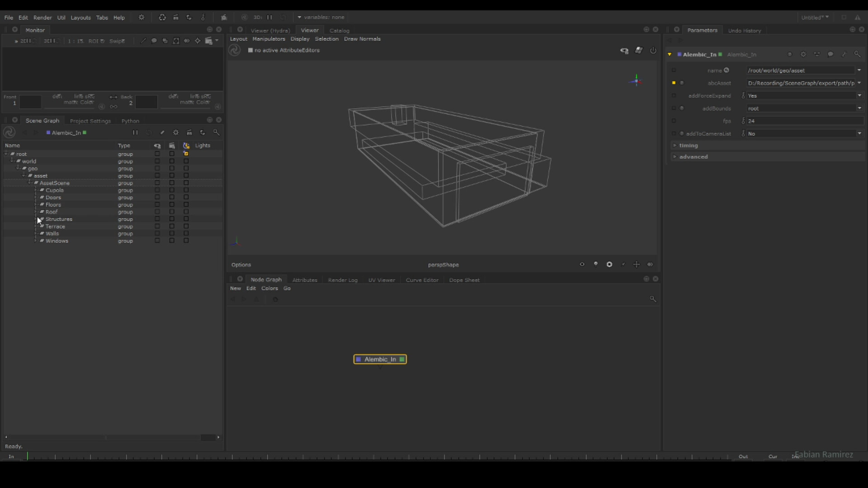
Task: Open Scene Graph display settings gear
Action: [x=175, y=132]
